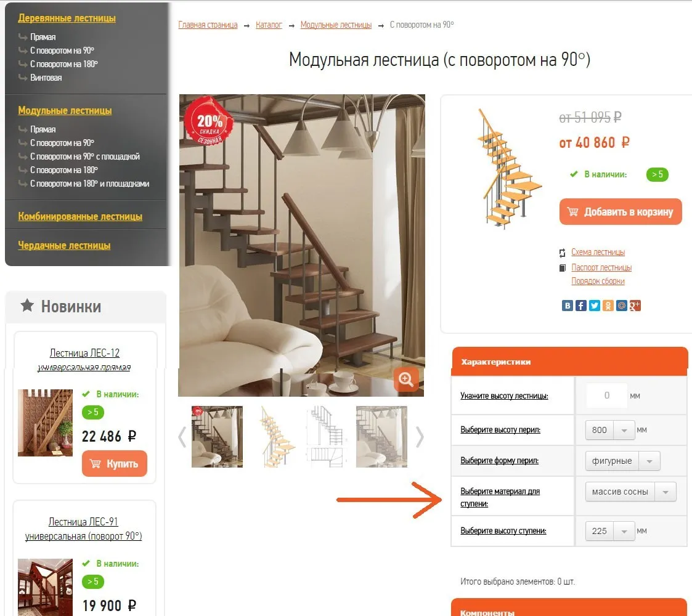692x616 pixels.
Task: Click "Купить" for Лестница ЛЕС-12
Action: (x=114, y=463)
